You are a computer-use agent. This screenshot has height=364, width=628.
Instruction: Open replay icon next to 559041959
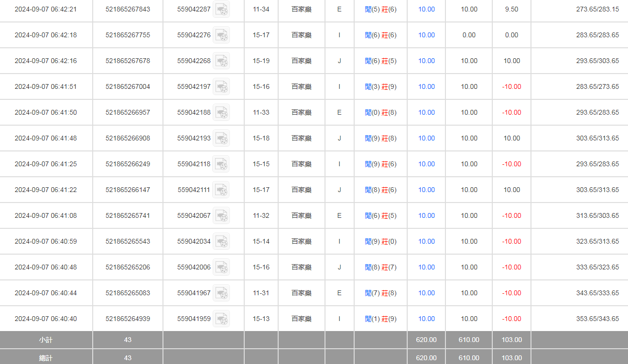pyautogui.click(x=221, y=319)
